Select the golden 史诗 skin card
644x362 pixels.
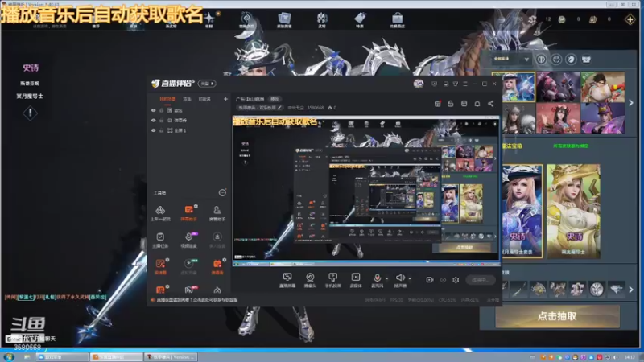(x=573, y=211)
